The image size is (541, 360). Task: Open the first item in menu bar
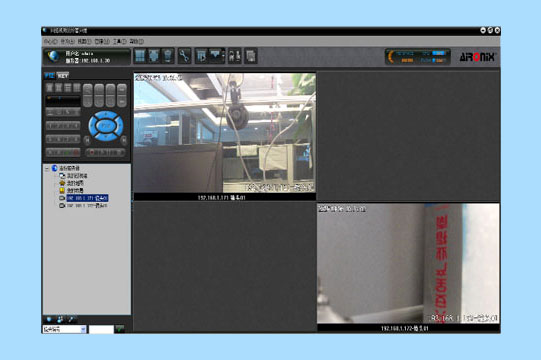(x=51, y=41)
